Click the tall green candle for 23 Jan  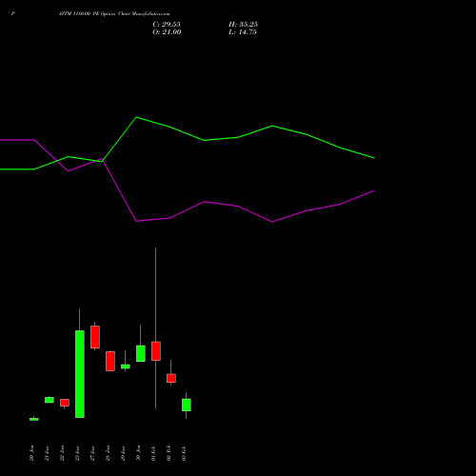(80, 374)
